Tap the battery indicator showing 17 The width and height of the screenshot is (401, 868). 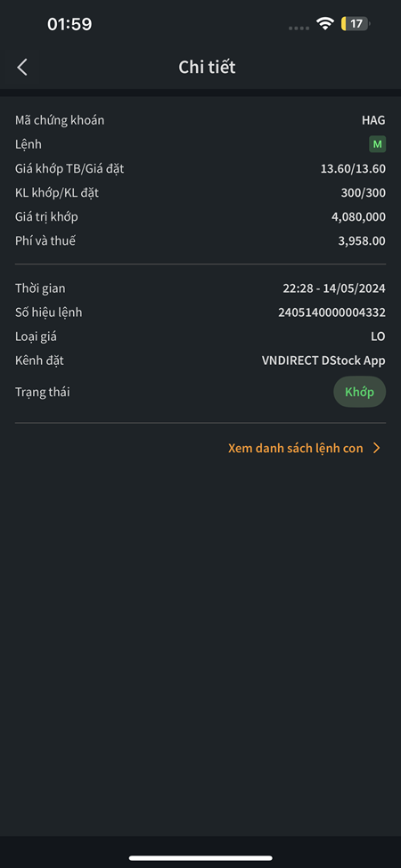356,24
